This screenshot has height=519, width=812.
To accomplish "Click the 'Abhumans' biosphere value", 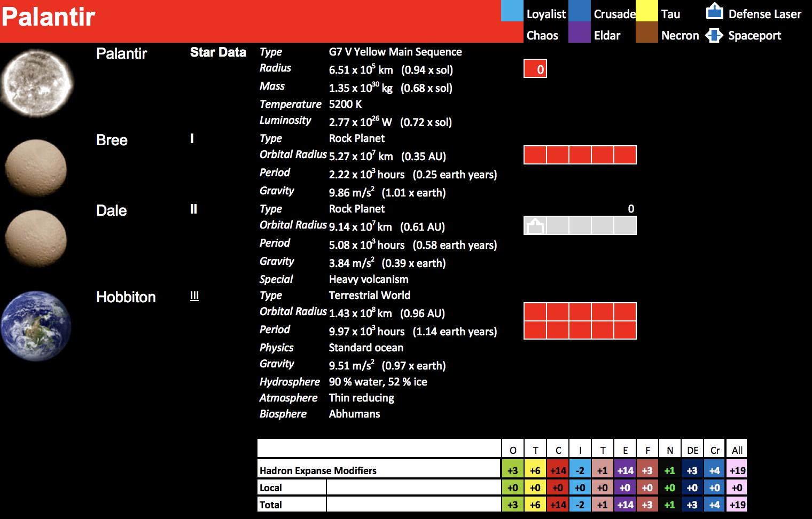I will [x=355, y=414].
